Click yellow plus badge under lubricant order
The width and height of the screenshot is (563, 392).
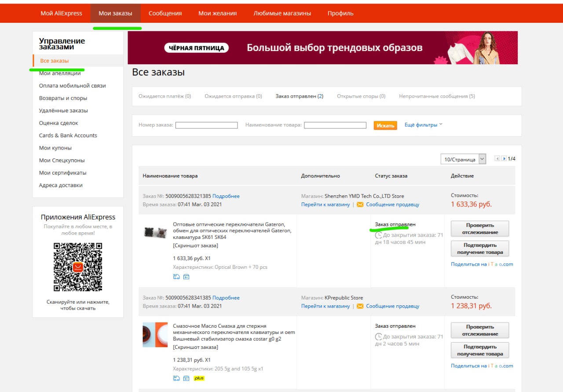pyautogui.click(x=199, y=378)
